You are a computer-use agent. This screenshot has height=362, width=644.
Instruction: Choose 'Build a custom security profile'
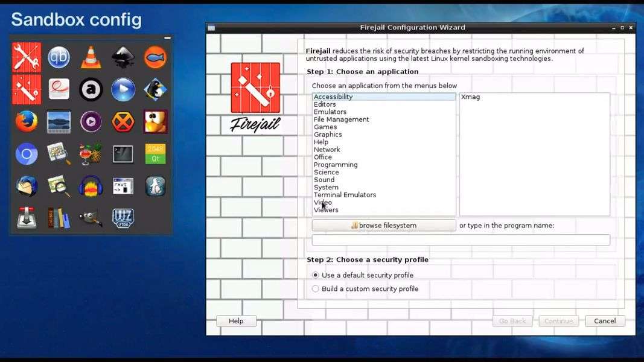click(316, 289)
